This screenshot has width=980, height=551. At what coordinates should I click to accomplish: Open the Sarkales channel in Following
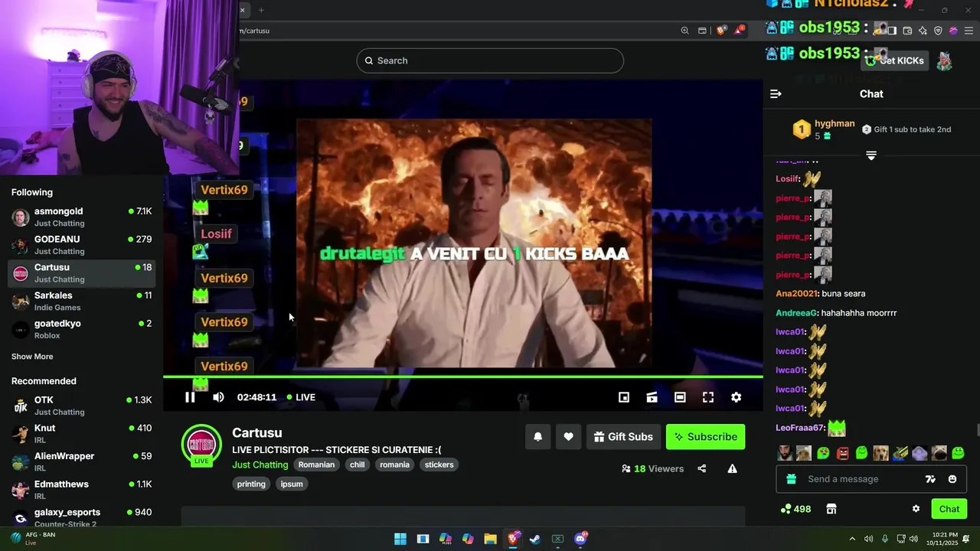81,301
